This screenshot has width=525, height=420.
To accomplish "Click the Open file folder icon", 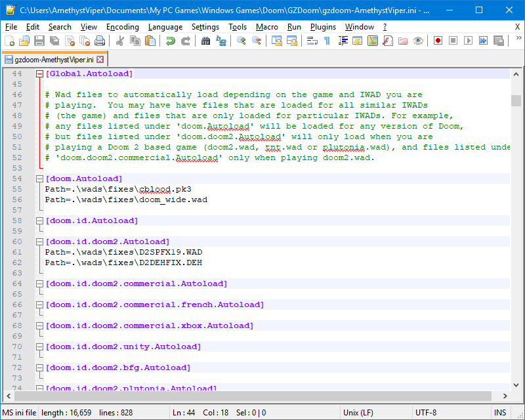I will pyautogui.click(x=24, y=41).
